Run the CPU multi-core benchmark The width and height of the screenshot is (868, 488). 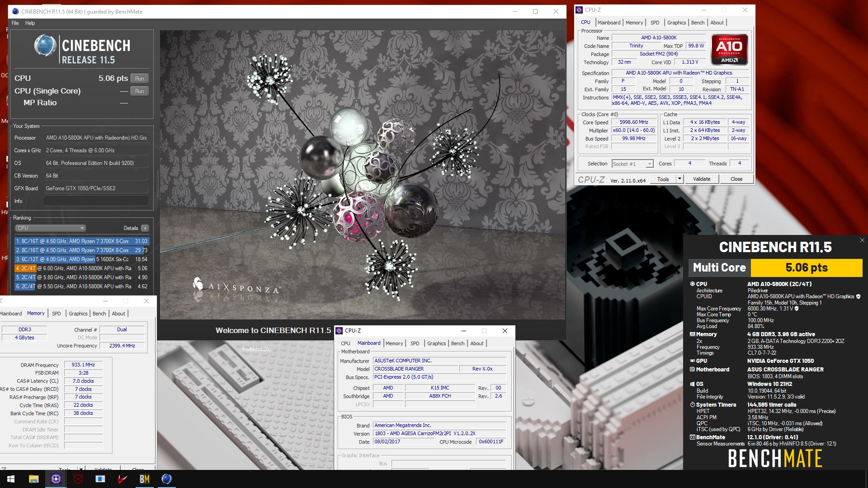coord(139,78)
